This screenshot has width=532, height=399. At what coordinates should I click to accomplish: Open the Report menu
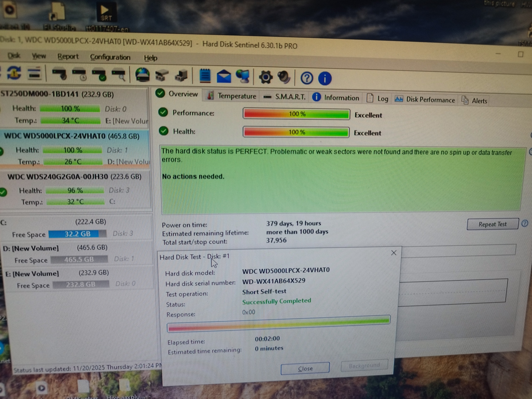point(68,57)
